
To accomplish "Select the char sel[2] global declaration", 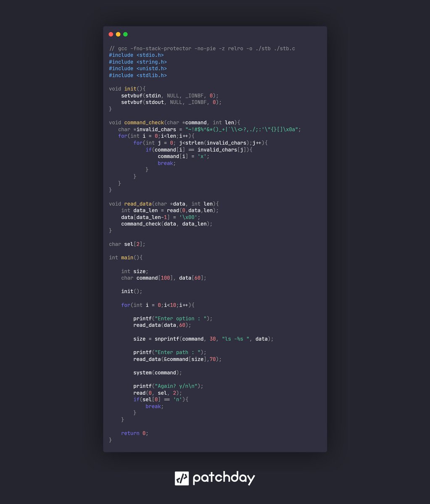I will (x=125, y=244).
